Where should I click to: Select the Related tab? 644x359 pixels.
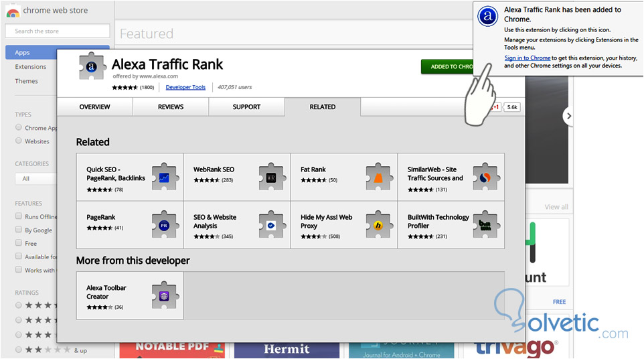(323, 106)
